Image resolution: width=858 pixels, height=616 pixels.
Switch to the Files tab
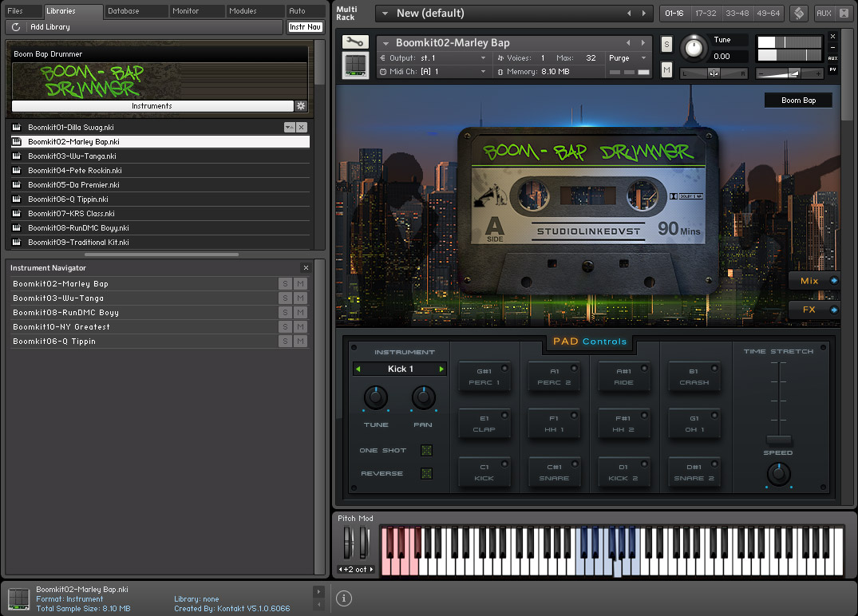point(22,11)
